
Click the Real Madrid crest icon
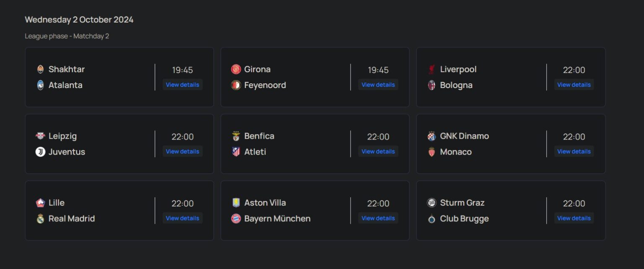point(40,218)
